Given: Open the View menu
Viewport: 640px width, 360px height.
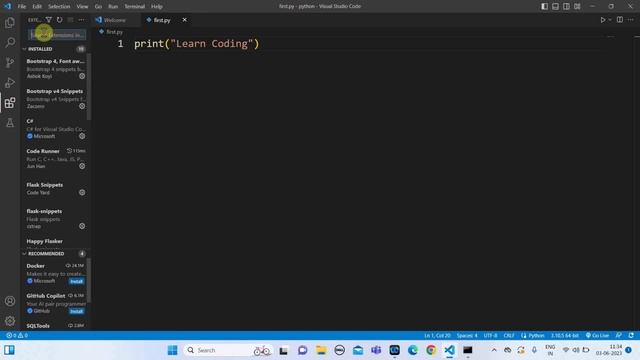Looking at the screenshot, I should click(82, 7).
